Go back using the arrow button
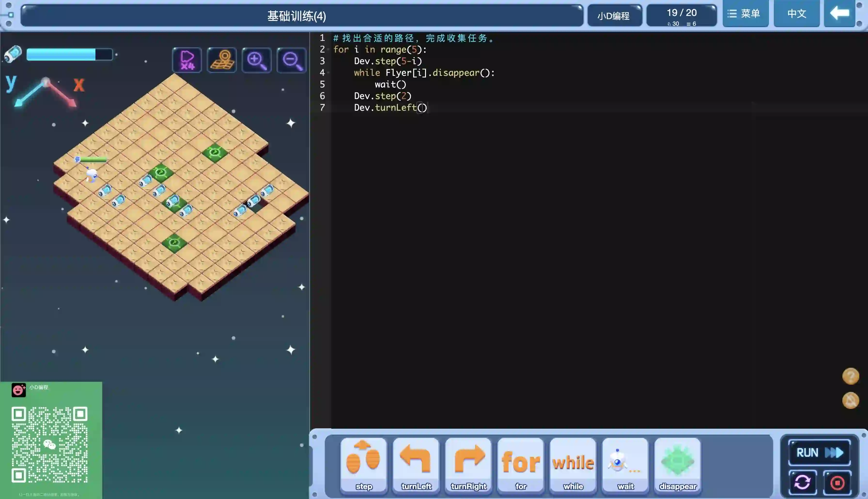This screenshot has height=499, width=868. coord(839,14)
